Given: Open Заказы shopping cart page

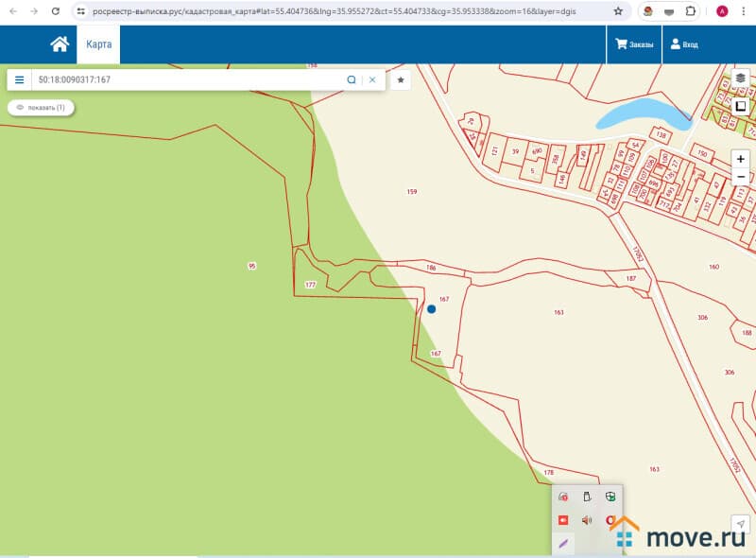Looking at the screenshot, I should [x=634, y=44].
